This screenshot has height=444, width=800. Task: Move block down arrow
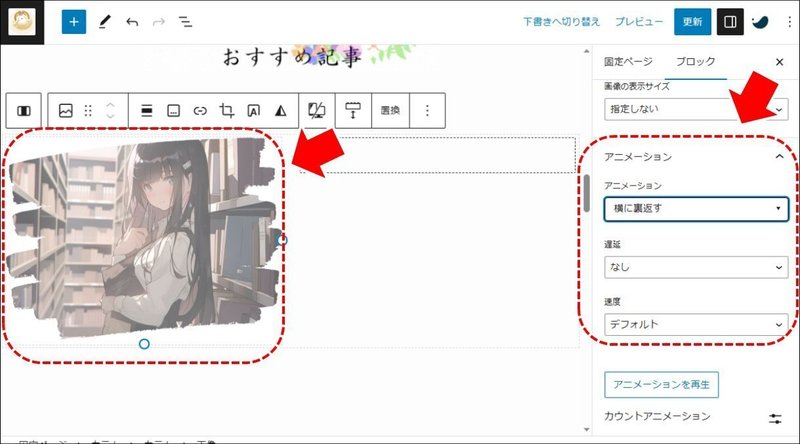(x=111, y=117)
